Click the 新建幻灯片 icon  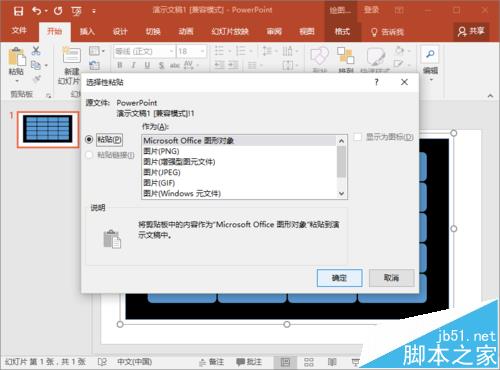point(71,55)
